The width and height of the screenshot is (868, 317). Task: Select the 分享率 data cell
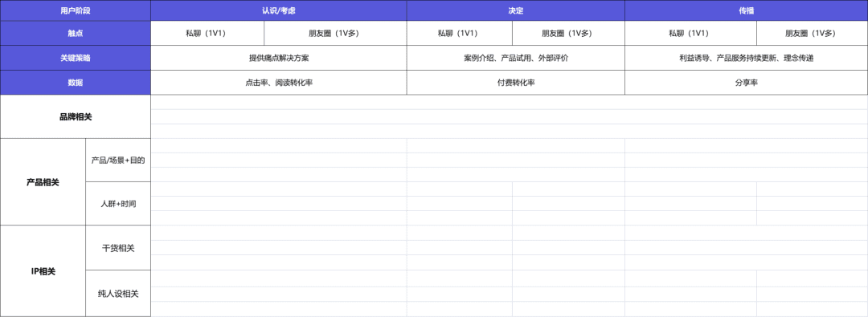pos(746,83)
